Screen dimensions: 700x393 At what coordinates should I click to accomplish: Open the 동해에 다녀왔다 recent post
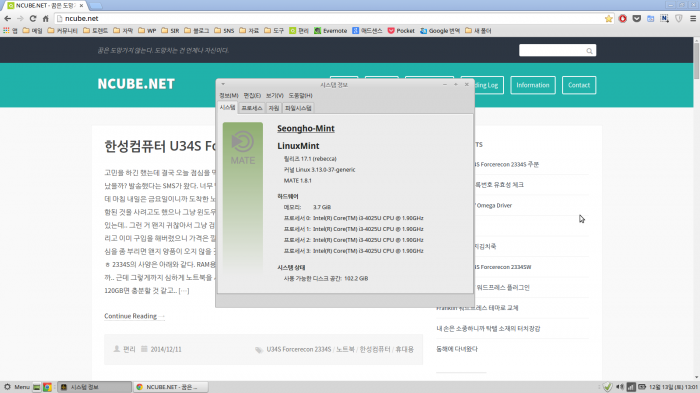pos(457,349)
